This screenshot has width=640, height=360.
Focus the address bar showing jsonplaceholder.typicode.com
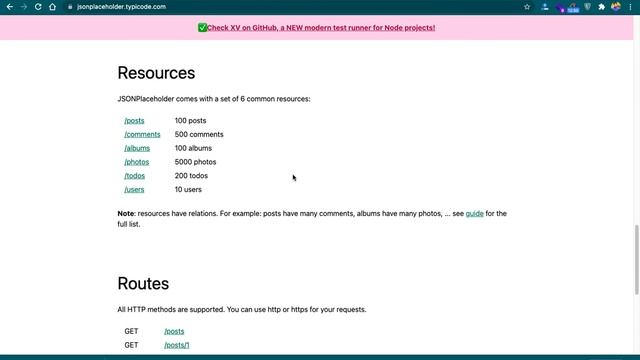pos(121,7)
